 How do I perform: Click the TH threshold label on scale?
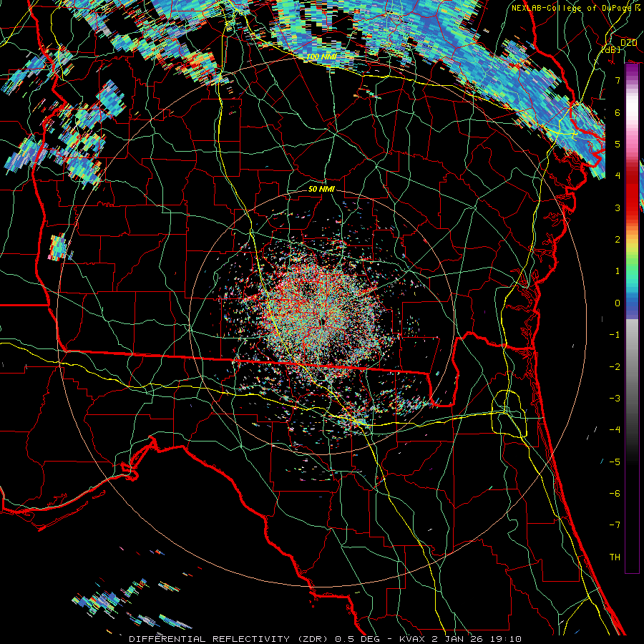pos(615,557)
